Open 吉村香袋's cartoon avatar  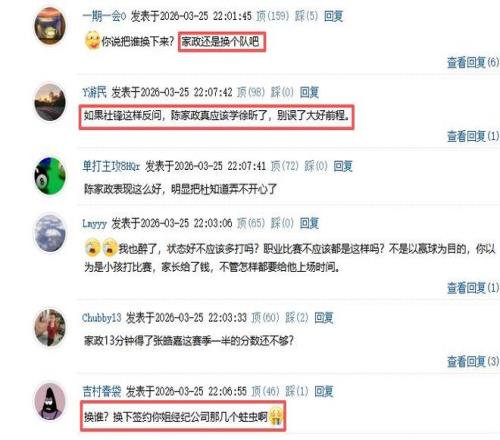click(x=50, y=401)
